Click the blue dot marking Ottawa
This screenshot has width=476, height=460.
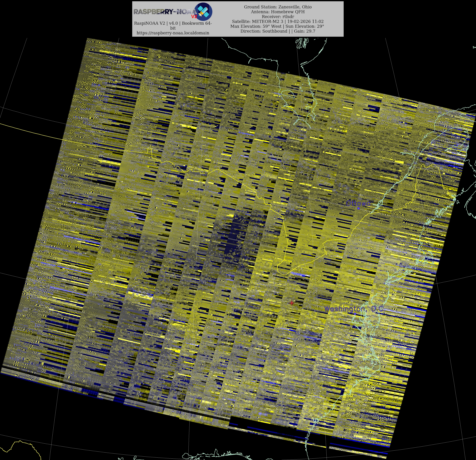(x=358, y=208)
